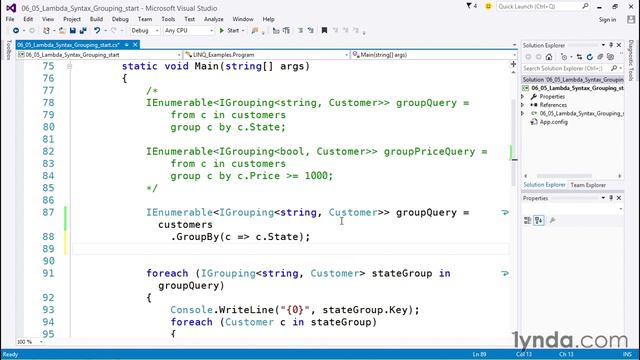This screenshot has height=360, width=640.
Task: Toggle a bookmark with the bookmark icon
Action: (324, 31)
